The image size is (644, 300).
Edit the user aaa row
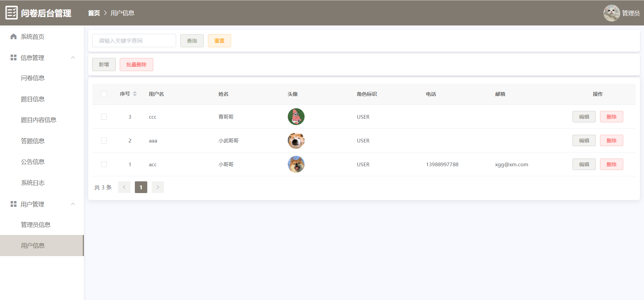pos(584,140)
